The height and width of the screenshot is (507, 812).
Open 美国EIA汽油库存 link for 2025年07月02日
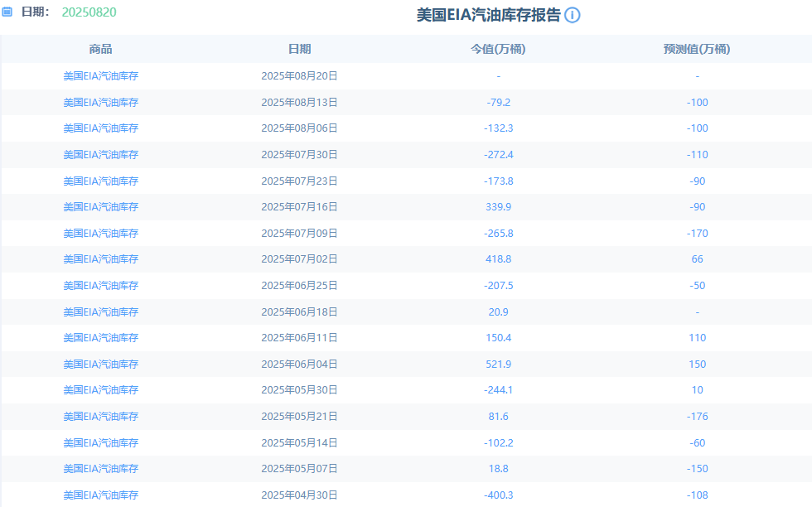click(x=101, y=259)
